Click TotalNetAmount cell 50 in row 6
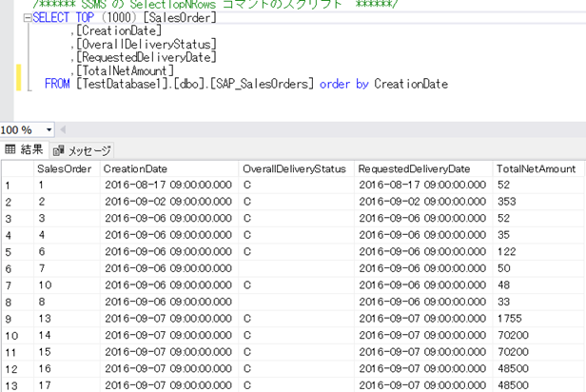Viewport: 586px width, 392px height. pos(538,268)
